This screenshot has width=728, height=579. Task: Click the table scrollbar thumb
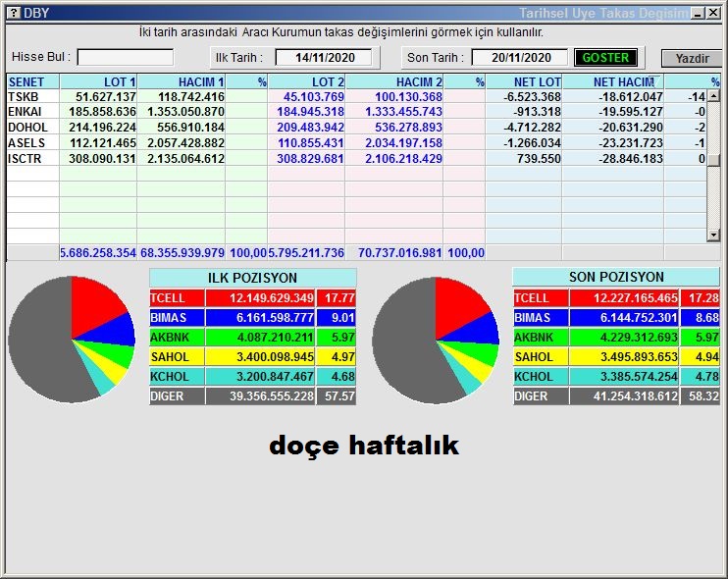713,160
